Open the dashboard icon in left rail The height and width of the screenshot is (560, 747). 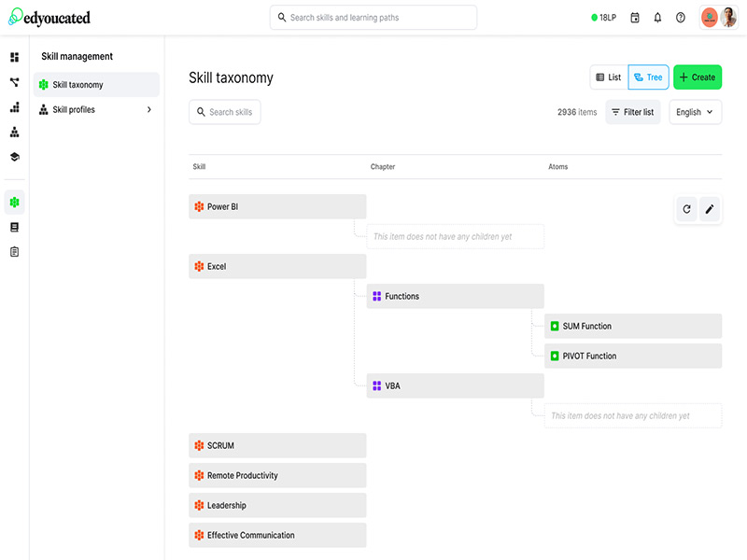14,58
